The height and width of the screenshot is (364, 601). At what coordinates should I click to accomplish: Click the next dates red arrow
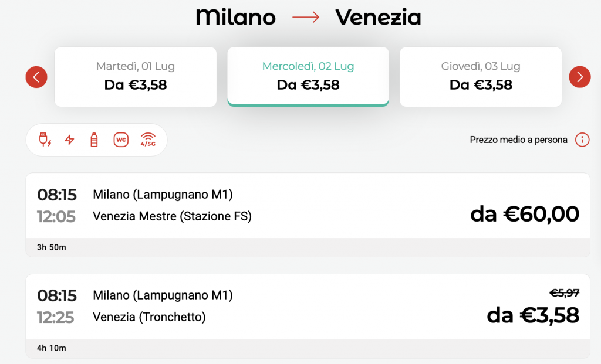tap(579, 77)
